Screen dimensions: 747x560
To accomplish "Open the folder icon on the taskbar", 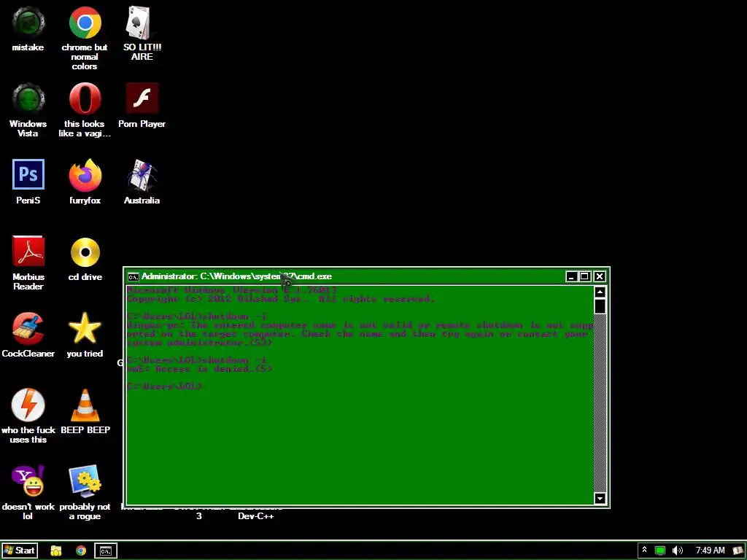I will pyautogui.click(x=55, y=551).
